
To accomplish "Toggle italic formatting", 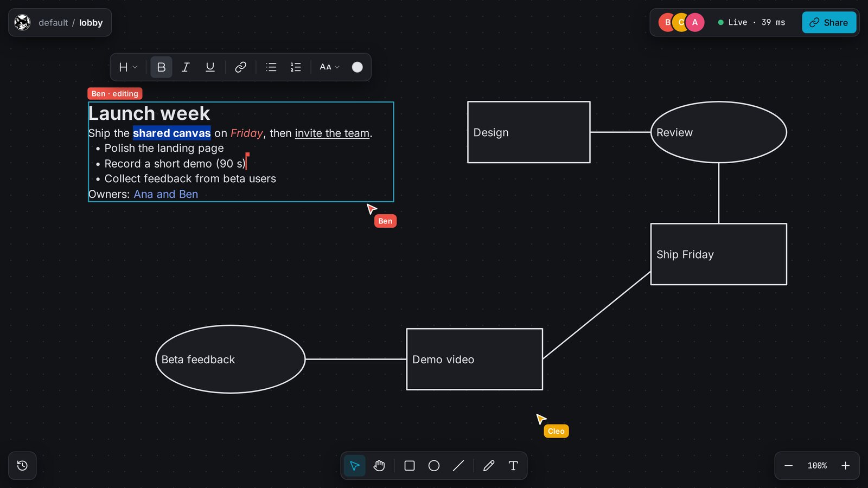I will click(x=186, y=67).
